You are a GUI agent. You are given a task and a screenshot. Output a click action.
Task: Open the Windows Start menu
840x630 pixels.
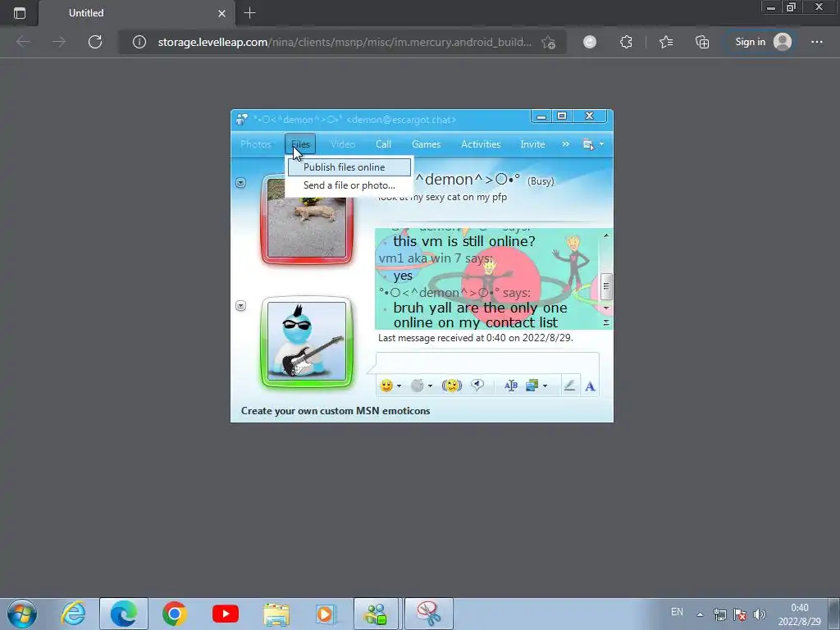pos(21,614)
